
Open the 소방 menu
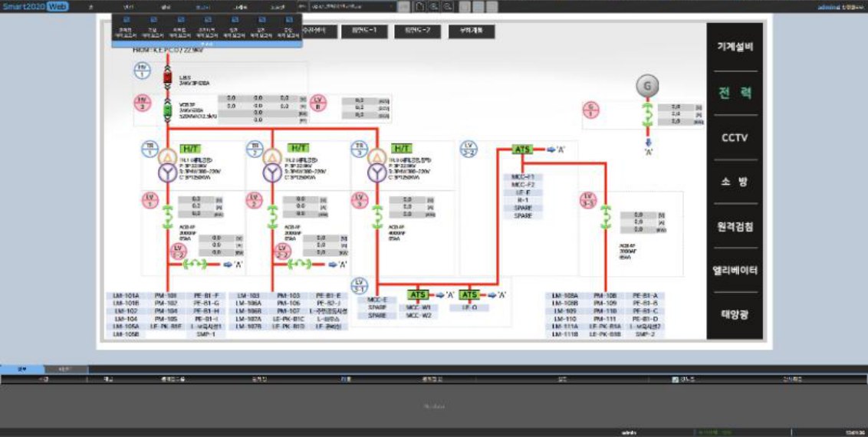click(735, 182)
